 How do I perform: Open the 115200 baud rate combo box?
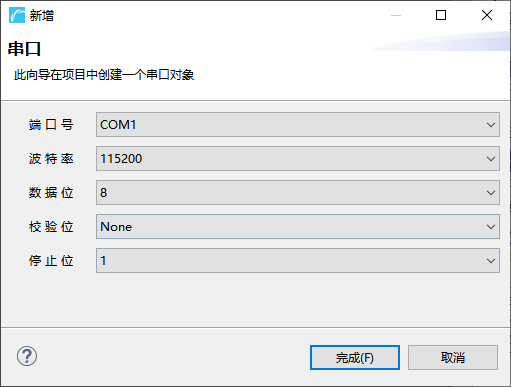coord(298,159)
